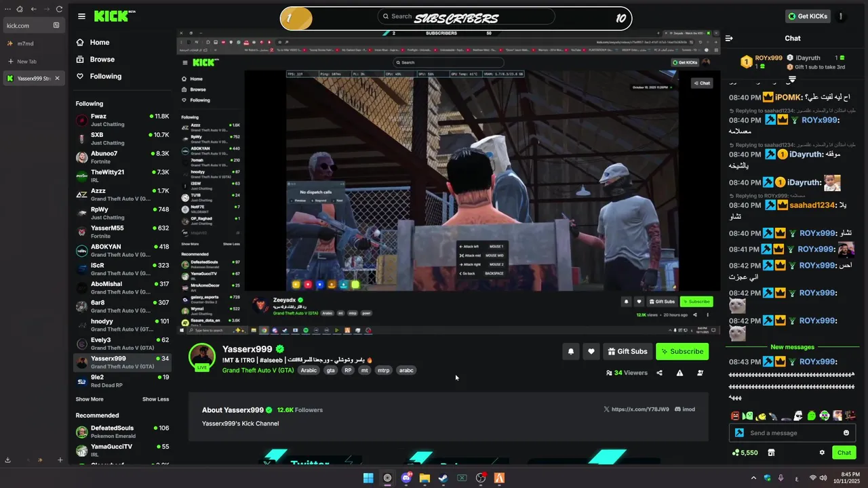Reload the page with the refresh icon
The image size is (868, 488).
pos(59,9)
